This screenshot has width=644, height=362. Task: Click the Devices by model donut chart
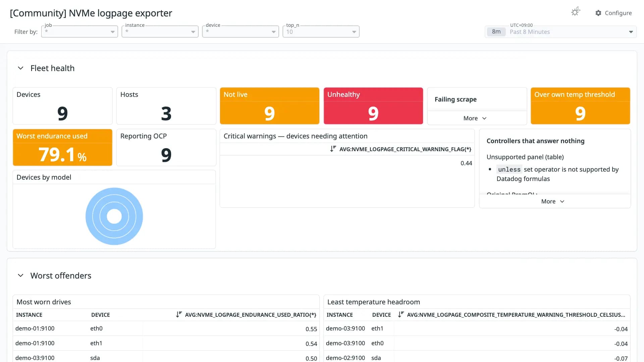[x=114, y=216]
